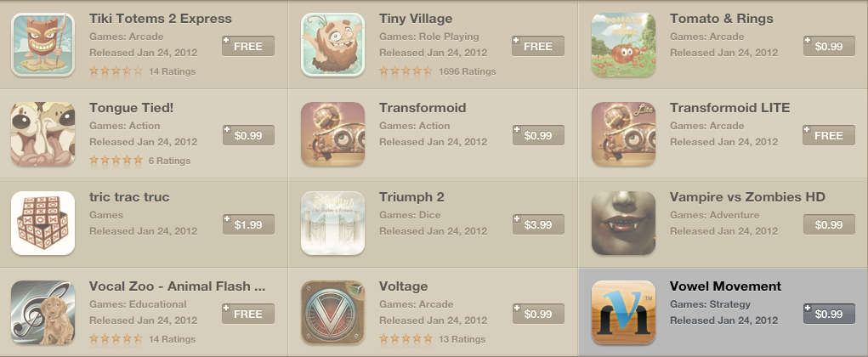
Task: Click the tric trac truc cube icon
Action: pyautogui.click(x=43, y=223)
